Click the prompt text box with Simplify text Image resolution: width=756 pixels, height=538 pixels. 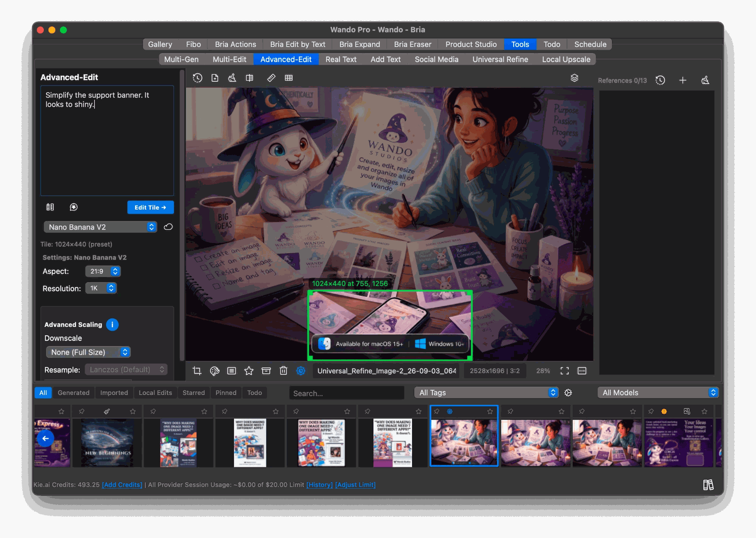[x=107, y=140]
